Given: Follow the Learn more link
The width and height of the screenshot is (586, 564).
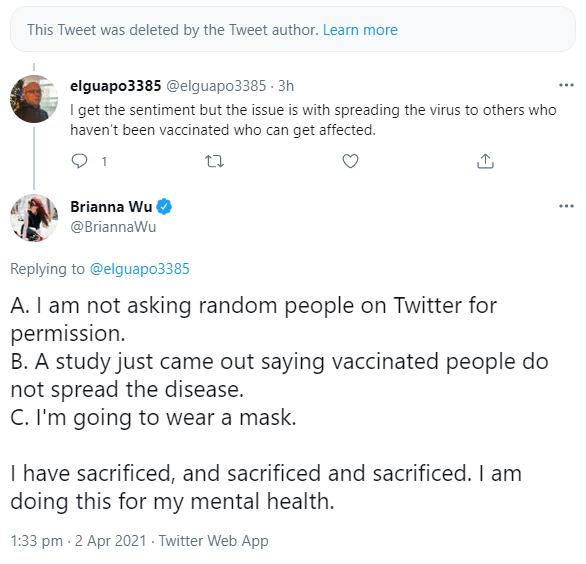Looking at the screenshot, I should pos(360,30).
